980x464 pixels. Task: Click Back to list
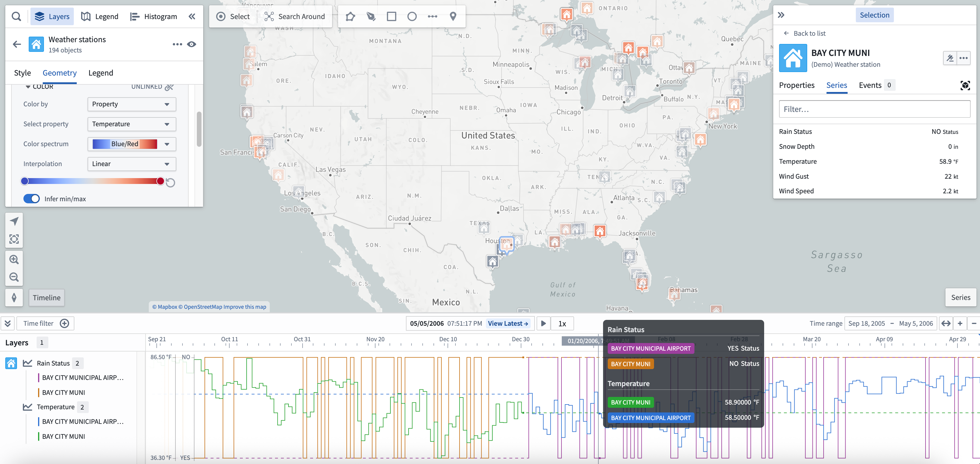(805, 33)
